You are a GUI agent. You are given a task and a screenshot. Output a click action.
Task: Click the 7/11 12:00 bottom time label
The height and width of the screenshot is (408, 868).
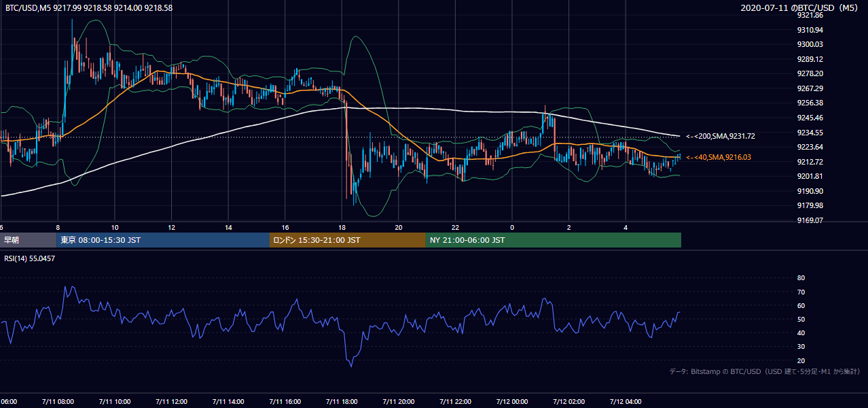click(172, 401)
